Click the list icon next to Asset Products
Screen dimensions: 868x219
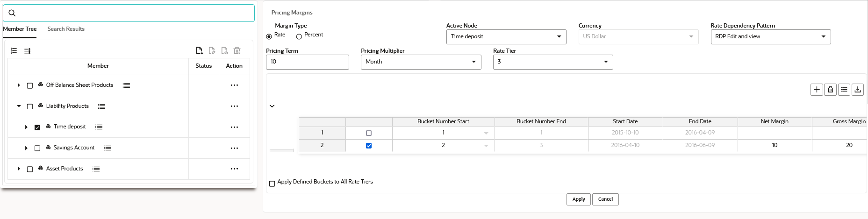tap(96, 169)
